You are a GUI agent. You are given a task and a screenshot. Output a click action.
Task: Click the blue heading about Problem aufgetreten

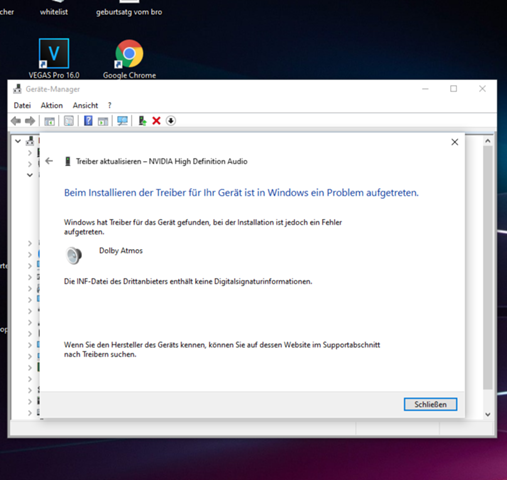241,193
